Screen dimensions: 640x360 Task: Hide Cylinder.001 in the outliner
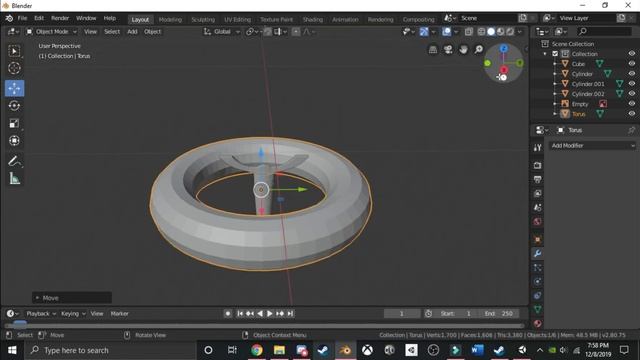pos(631,84)
